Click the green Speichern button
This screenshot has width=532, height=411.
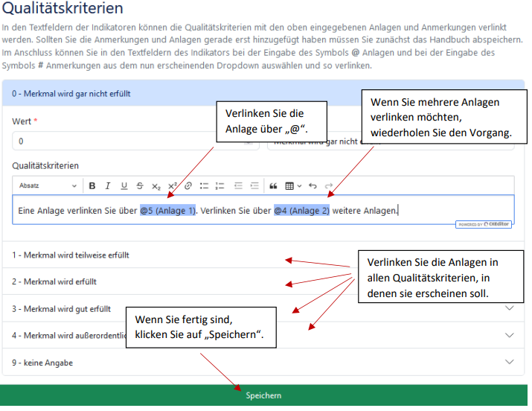263,395
